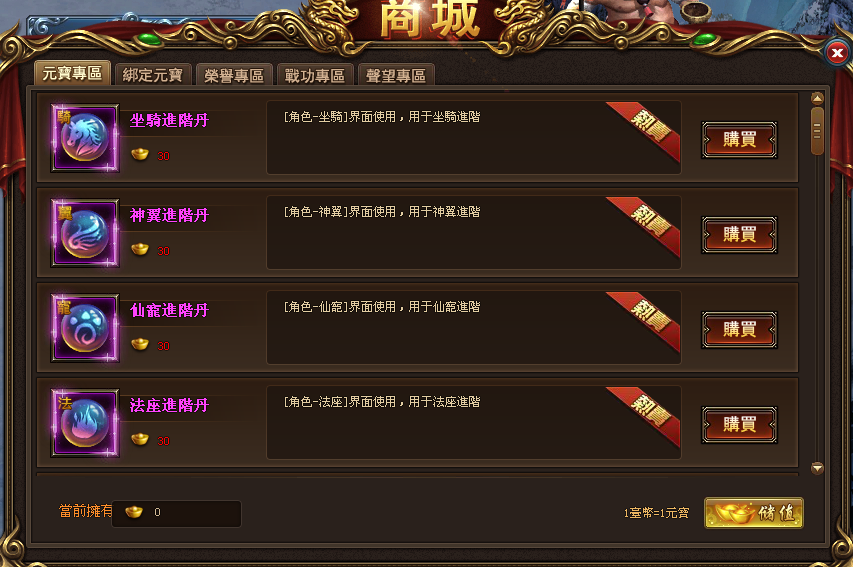Screen dimensions: 853x567
Task: Click the gold ingot in 當前擁有 balance
Action: [x=134, y=512]
